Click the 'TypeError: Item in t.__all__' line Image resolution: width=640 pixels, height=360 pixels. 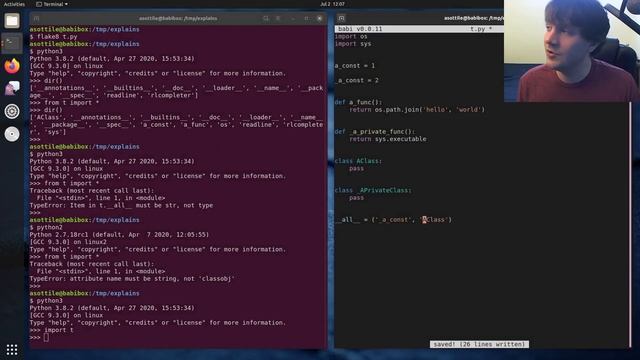[x=121, y=205]
